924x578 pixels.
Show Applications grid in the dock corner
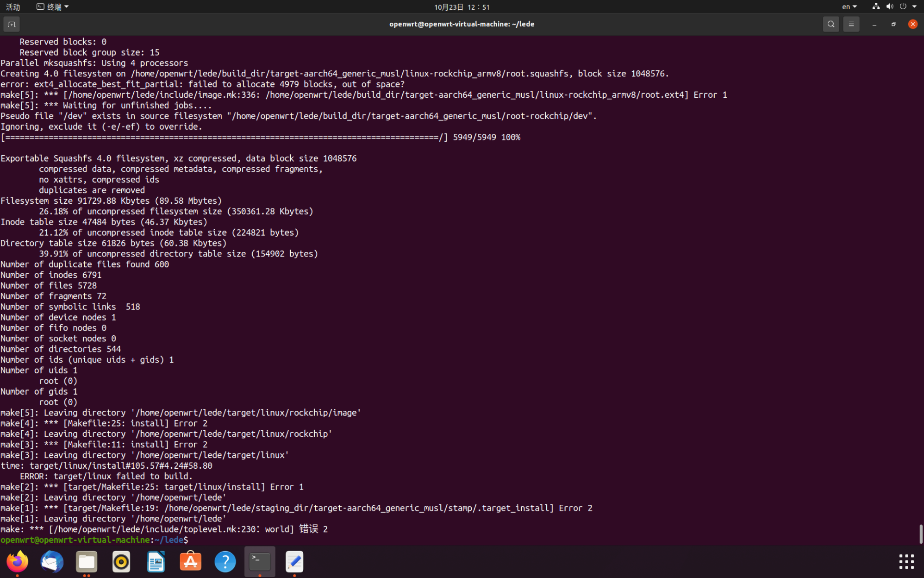[x=906, y=562]
